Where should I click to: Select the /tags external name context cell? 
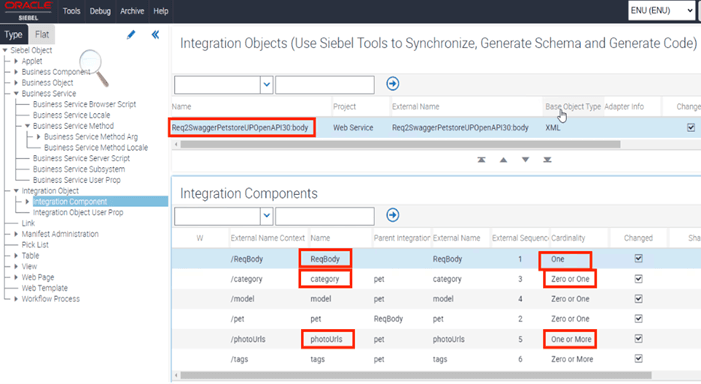point(239,359)
